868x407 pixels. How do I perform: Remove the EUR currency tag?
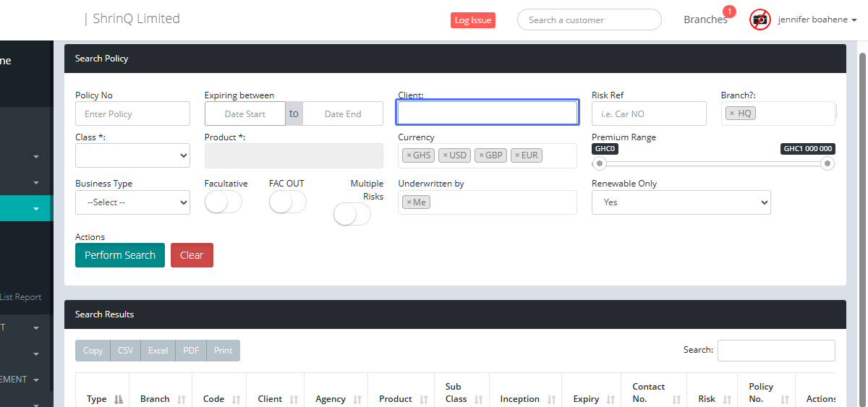[517, 155]
